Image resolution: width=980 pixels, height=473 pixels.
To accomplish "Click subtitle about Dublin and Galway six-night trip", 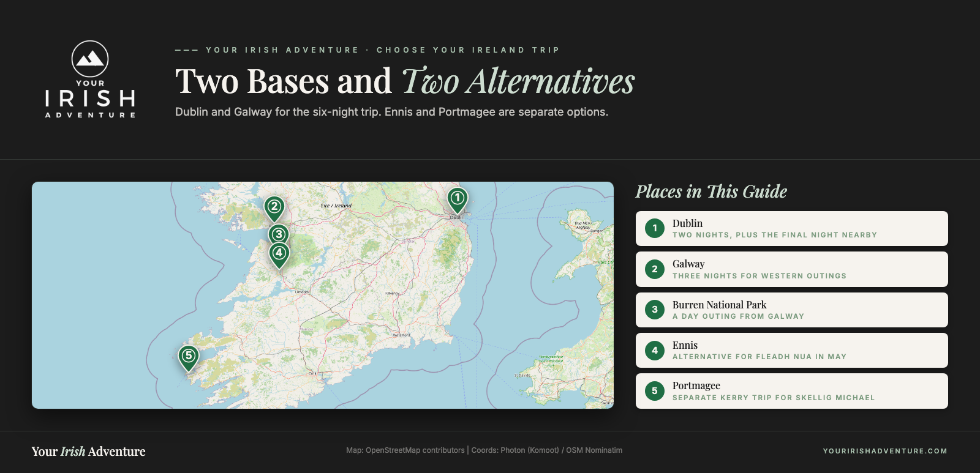I will click(392, 112).
